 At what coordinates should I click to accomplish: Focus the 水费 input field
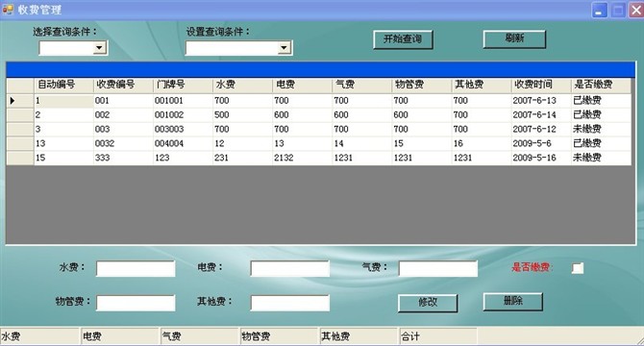click(136, 269)
